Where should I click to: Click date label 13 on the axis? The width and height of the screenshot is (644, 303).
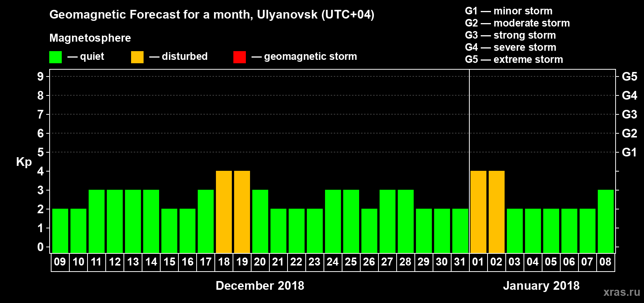[x=133, y=262]
